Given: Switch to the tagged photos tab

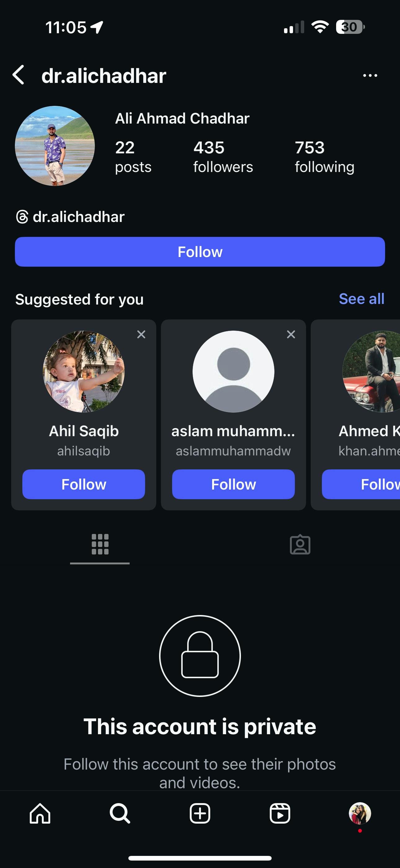Looking at the screenshot, I should (300, 544).
